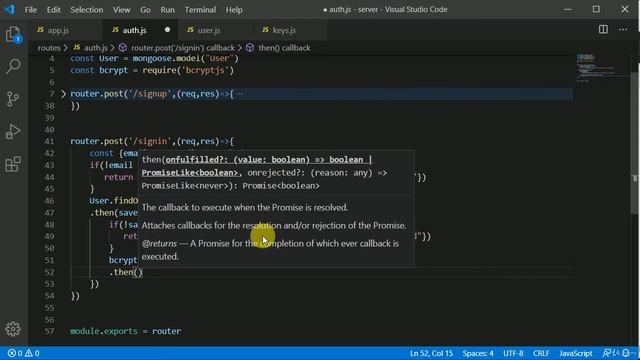
Task: Click the Split Editor Right icon
Action: pos(603,30)
